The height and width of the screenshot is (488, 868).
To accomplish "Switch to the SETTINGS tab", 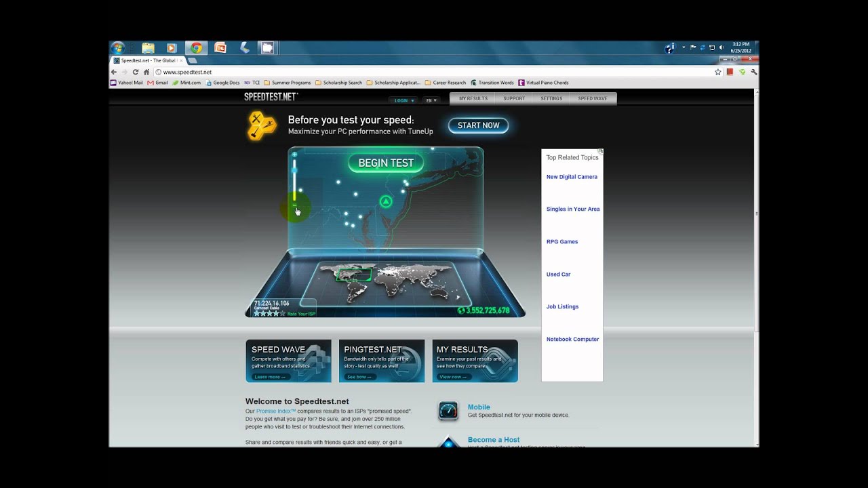I will point(551,99).
